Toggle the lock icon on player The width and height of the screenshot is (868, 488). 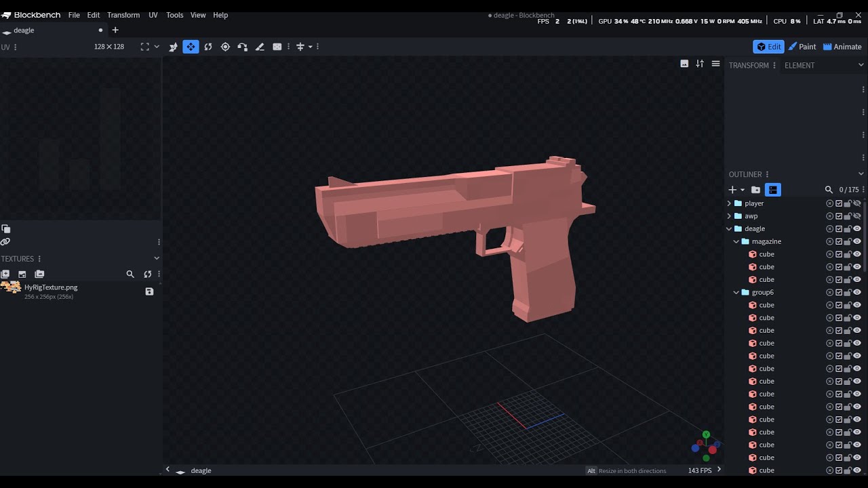coord(848,203)
